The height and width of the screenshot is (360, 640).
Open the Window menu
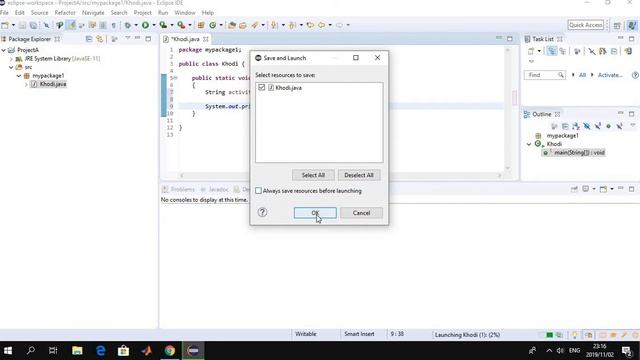click(x=185, y=13)
